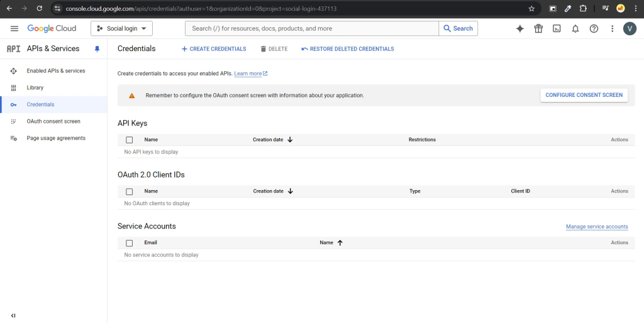The height and width of the screenshot is (323, 644).
Task: Click the Gemini AI sparkle icon
Action: coord(519,28)
